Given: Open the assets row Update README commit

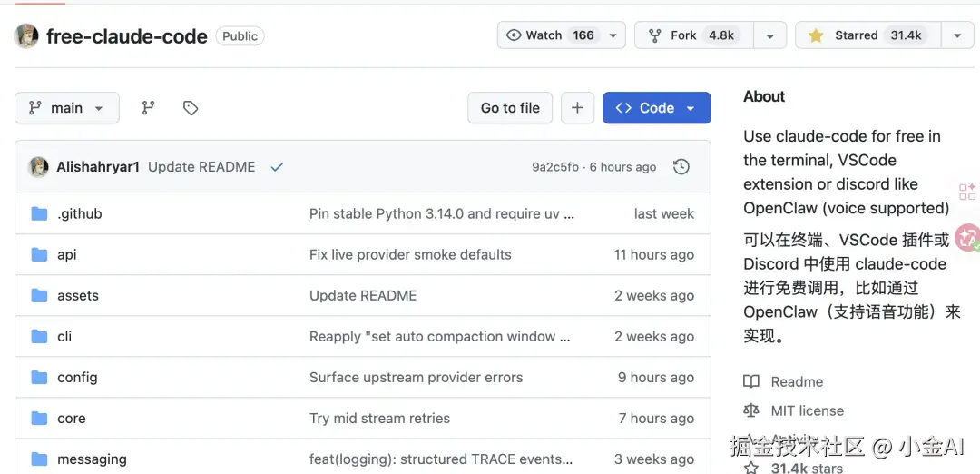Looking at the screenshot, I should click(x=362, y=295).
